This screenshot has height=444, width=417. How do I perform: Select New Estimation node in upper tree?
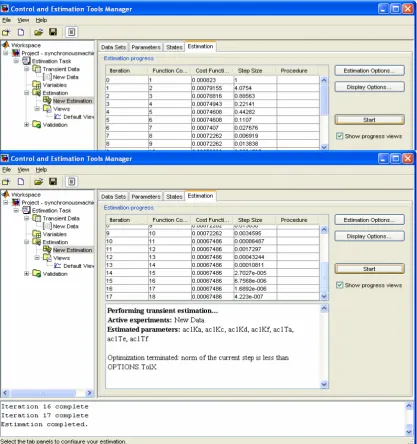[72, 101]
